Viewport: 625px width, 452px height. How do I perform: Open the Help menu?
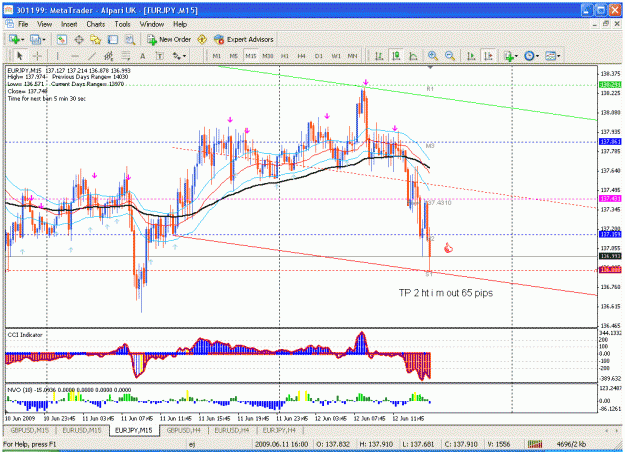tap(180, 24)
